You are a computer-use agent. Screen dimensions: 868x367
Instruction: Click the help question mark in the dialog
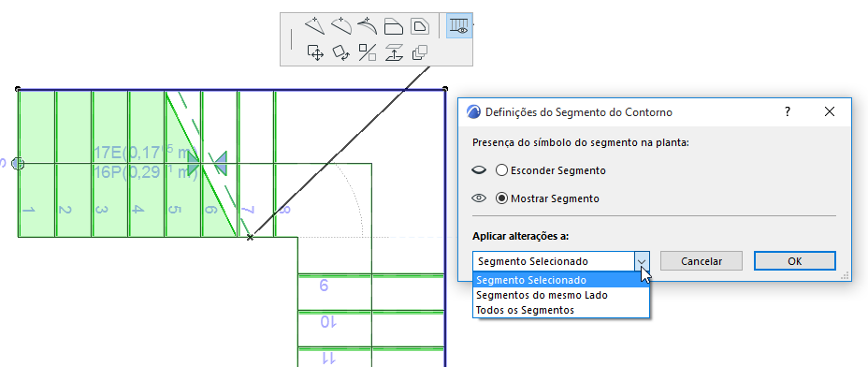tap(788, 112)
